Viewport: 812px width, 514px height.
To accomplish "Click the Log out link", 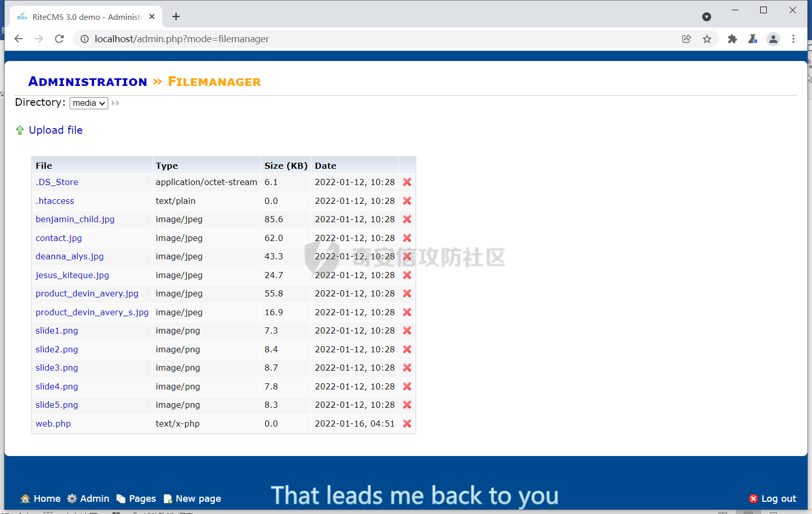I will [x=773, y=499].
